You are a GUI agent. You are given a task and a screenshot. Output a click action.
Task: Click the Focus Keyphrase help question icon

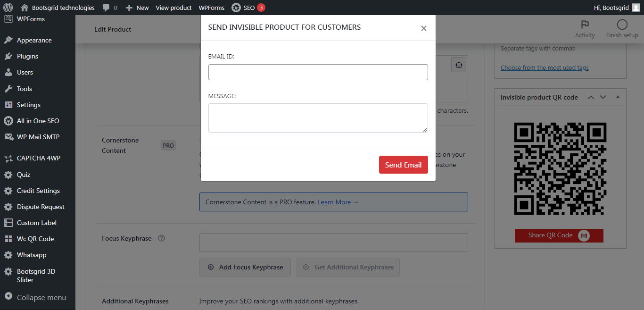pos(161,238)
